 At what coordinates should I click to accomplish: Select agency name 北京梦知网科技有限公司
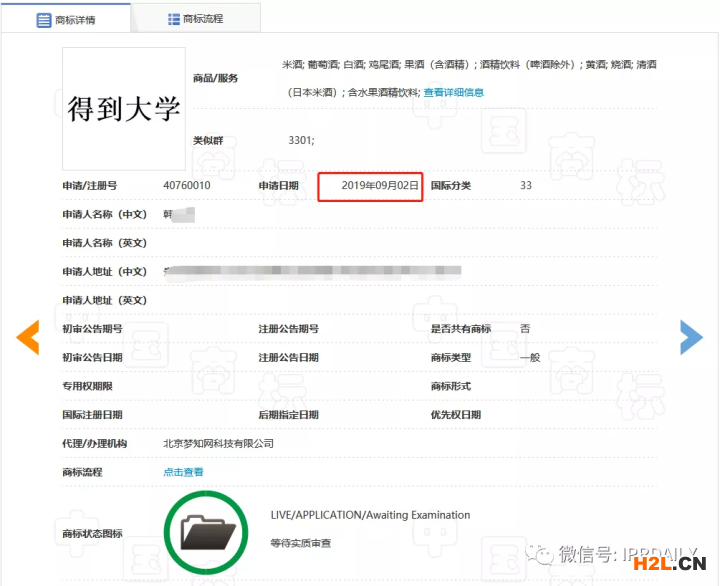pos(218,443)
